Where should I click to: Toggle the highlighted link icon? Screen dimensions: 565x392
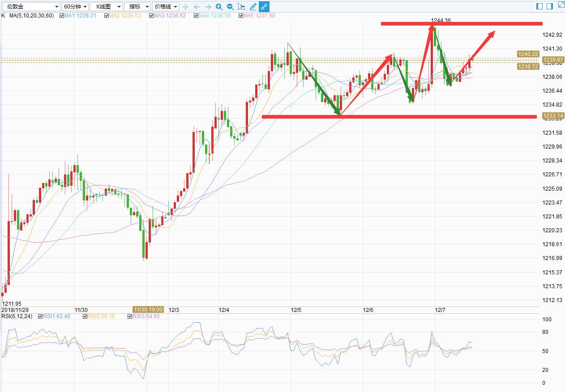pos(264,7)
